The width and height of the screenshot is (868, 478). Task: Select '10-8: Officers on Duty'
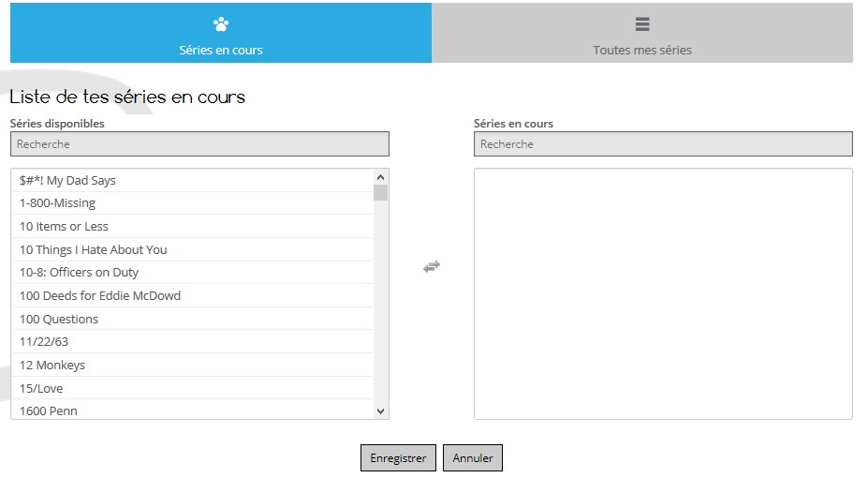click(192, 273)
